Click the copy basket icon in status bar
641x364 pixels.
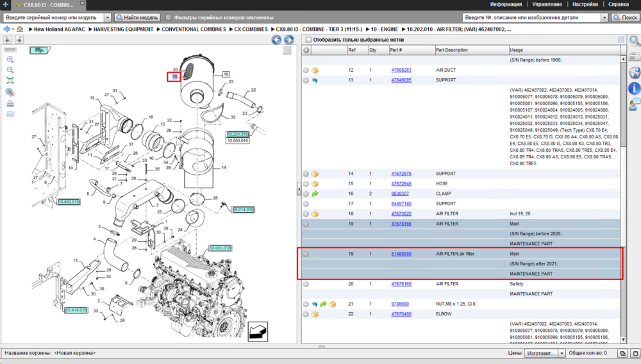pos(622,353)
